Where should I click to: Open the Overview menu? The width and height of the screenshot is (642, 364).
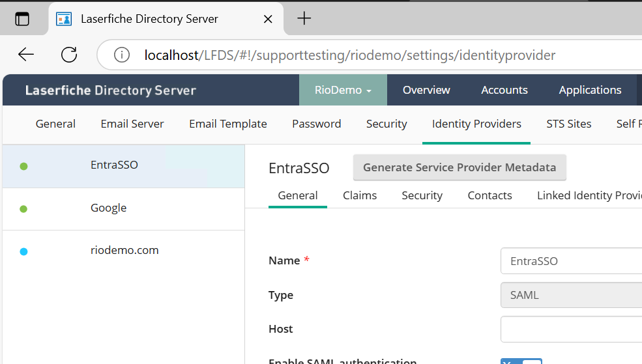[426, 90]
